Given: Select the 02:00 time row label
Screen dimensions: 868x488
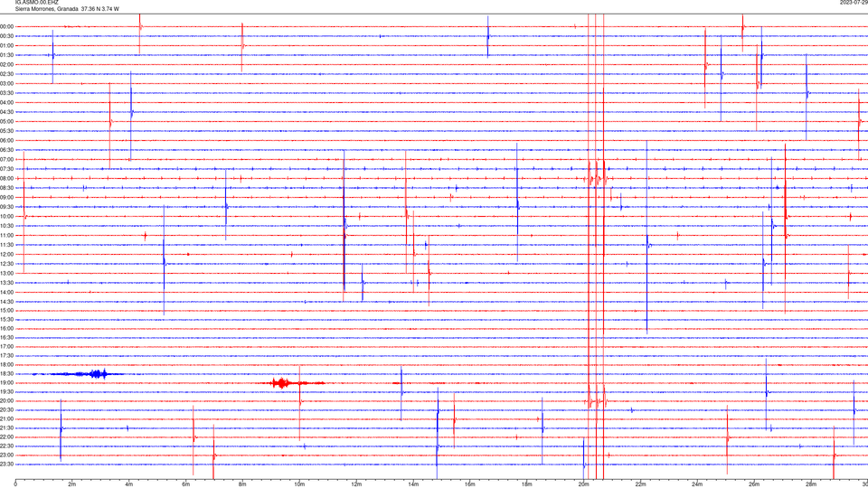Looking at the screenshot, I should [7, 64].
